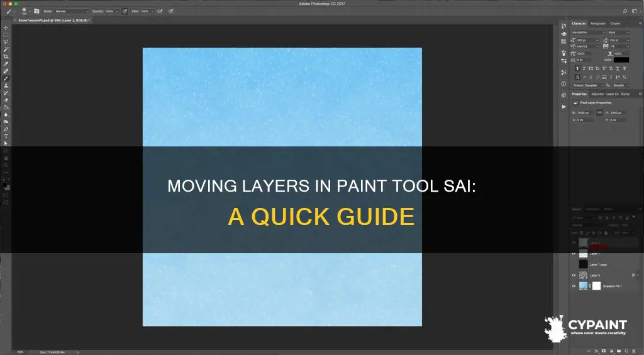This screenshot has width=644, height=355.
Task: Show the hidden Layer 1 copy
Action: click(574, 265)
